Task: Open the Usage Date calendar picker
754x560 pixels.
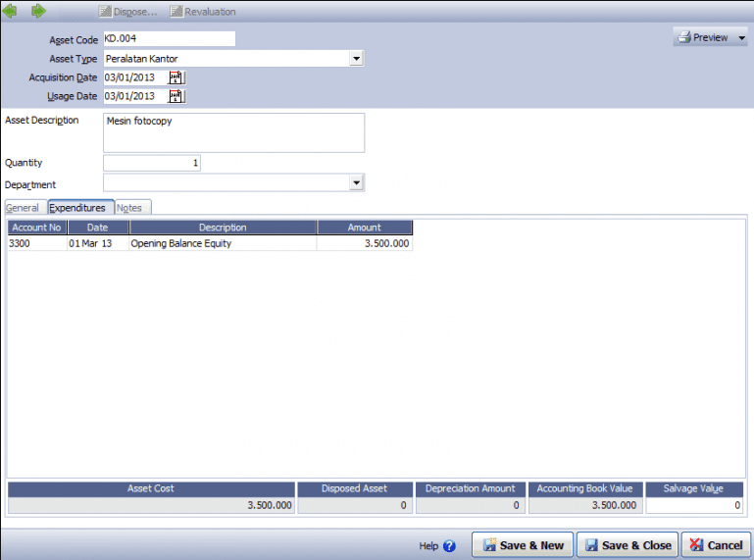Action: point(176,96)
